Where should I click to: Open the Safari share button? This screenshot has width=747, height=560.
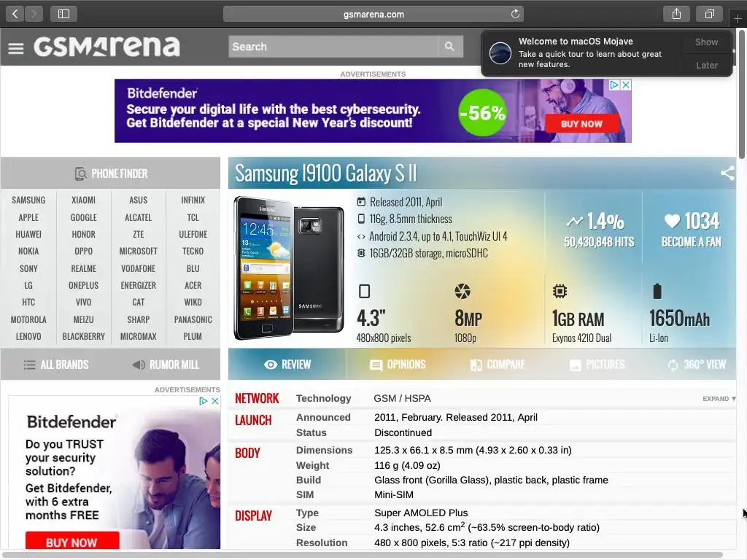(676, 14)
